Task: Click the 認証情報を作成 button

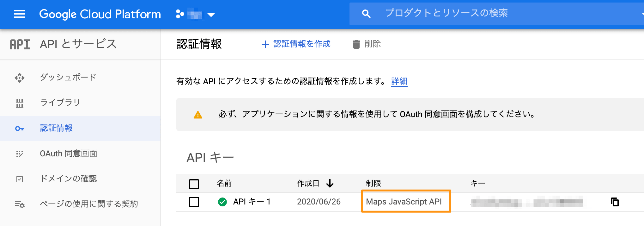Action: click(296, 44)
